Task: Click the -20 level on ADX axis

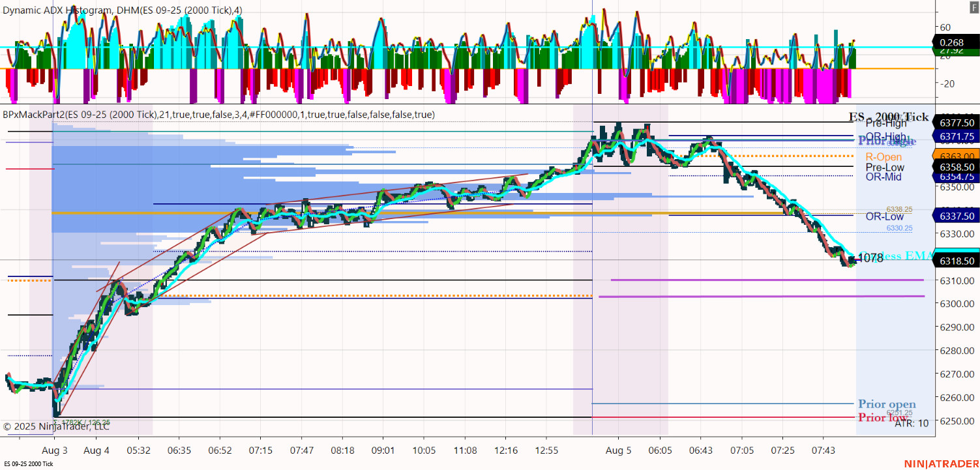Action: click(x=947, y=83)
